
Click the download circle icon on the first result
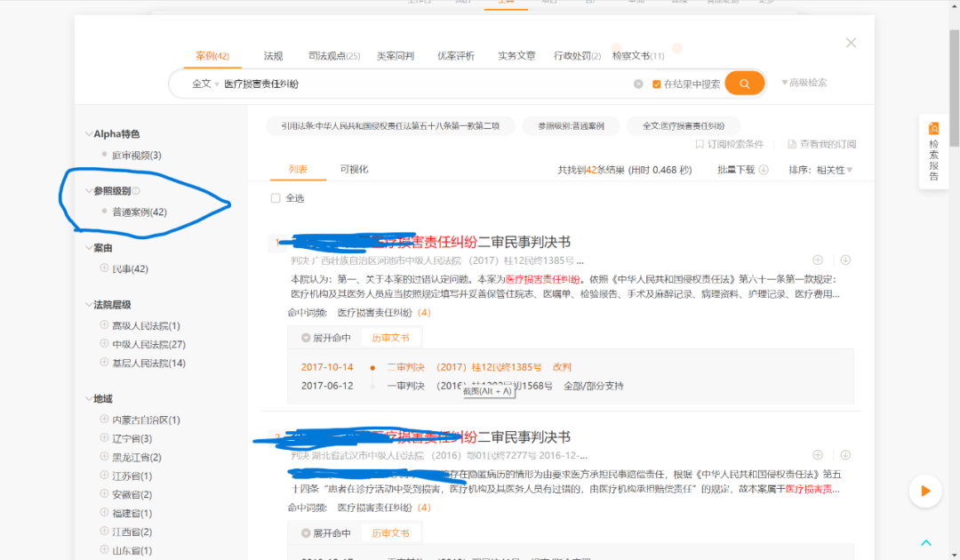pos(844,260)
